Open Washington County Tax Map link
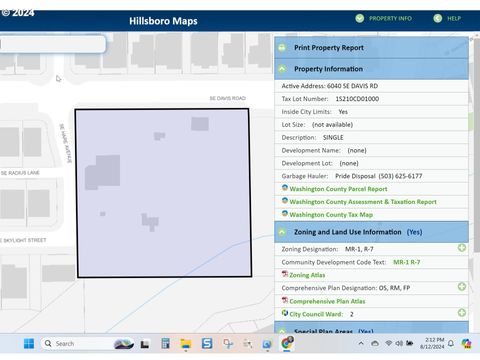Screen dimensions: 480x360 331,215
